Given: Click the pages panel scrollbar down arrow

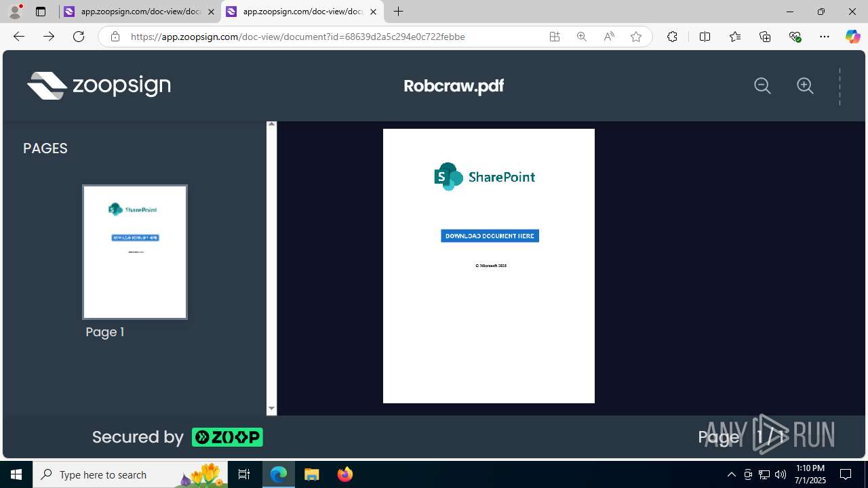Looking at the screenshot, I should pos(271,409).
